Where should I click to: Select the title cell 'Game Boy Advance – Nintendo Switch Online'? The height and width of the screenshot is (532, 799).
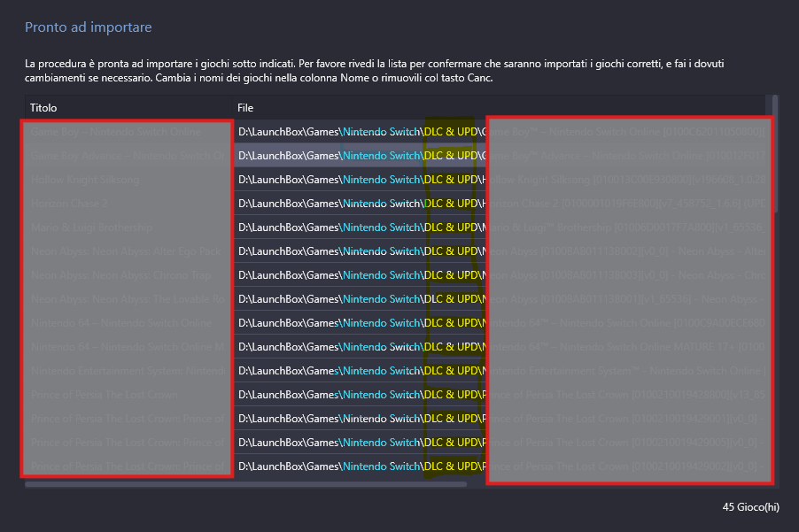[x=128, y=156]
